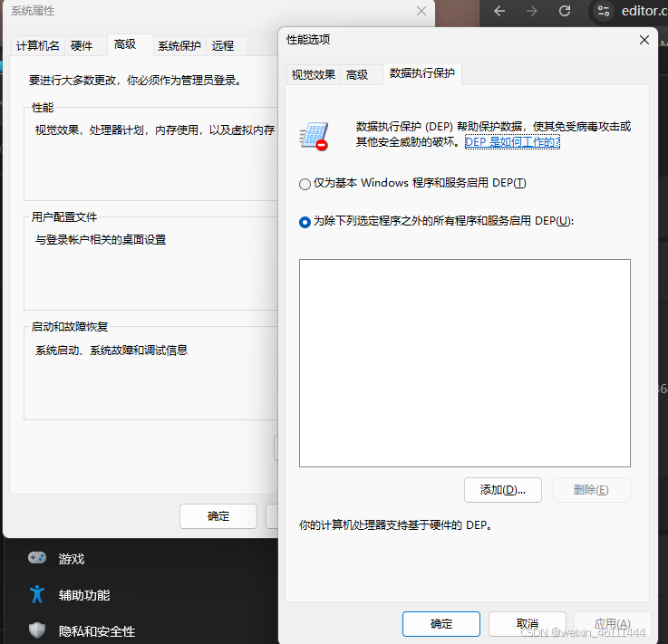
Task: Switch to 视觉效果 tab in Performance Options
Action: click(313, 75)
